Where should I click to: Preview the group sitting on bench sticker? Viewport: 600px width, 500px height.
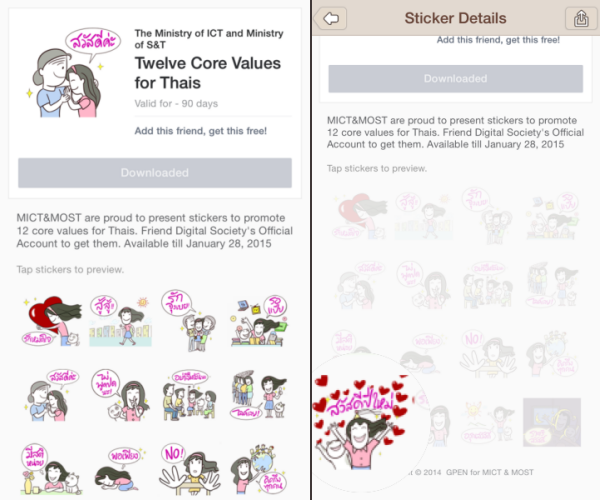point(190,396)
